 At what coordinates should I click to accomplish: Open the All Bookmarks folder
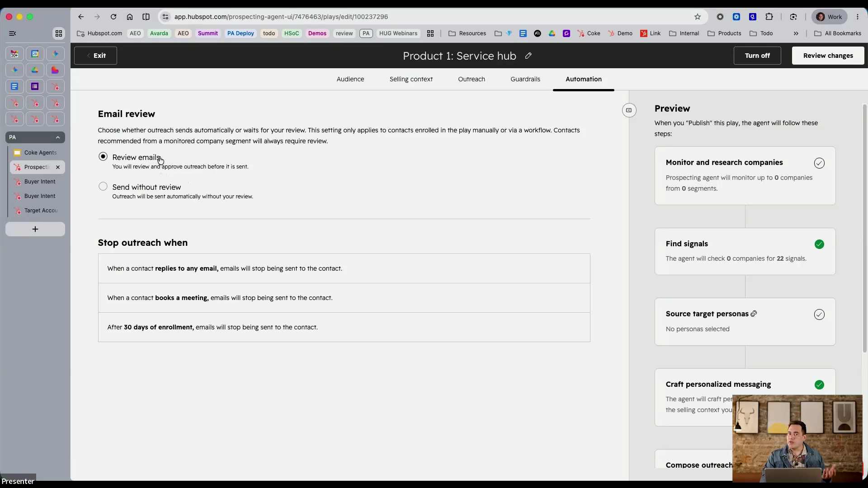pos(837,33)
